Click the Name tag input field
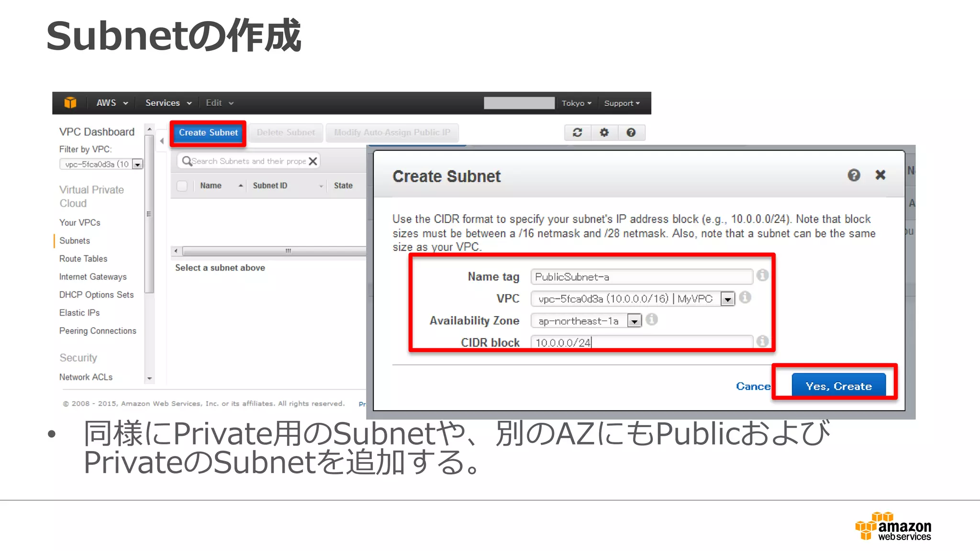The width and height of the screenshot is (980, 551). coord(642,276)
